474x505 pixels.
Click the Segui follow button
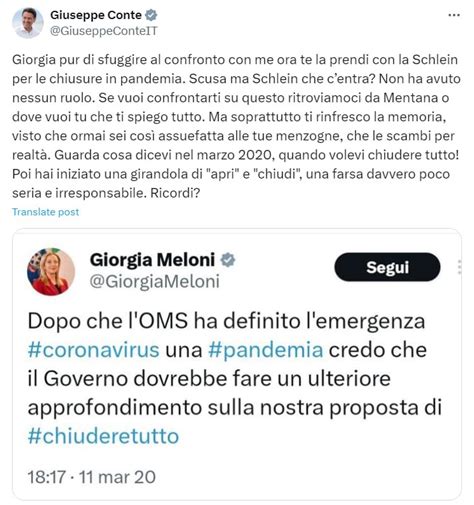387,267
